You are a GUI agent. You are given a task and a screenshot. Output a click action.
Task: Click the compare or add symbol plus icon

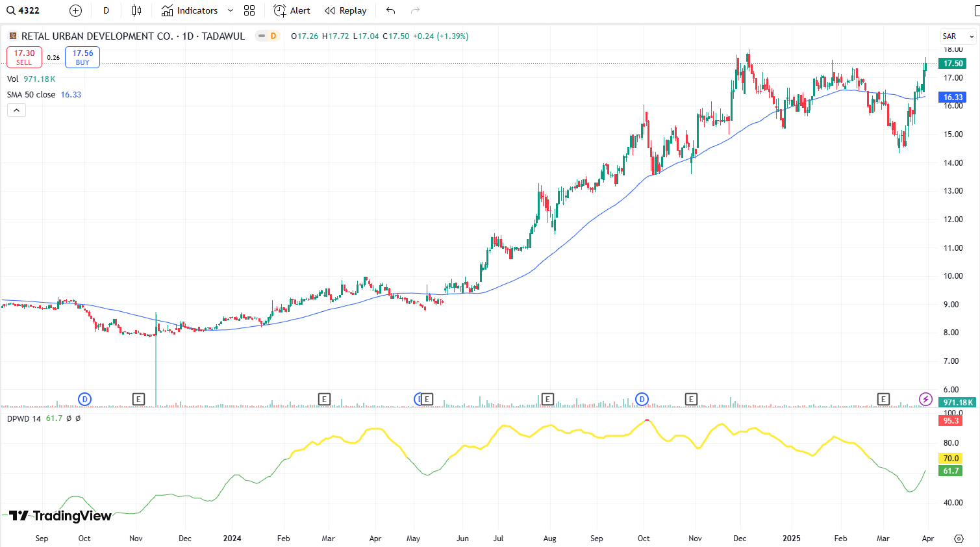pos(75,10)
